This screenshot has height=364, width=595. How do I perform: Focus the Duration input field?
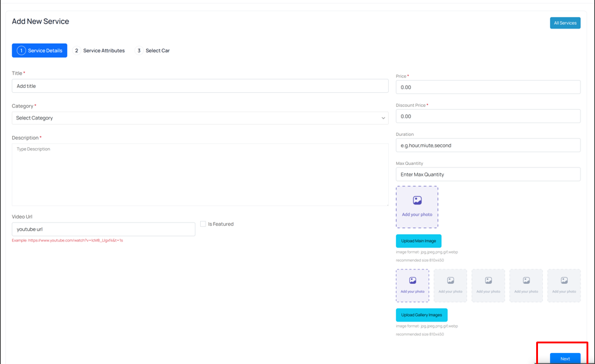(488, 146)
